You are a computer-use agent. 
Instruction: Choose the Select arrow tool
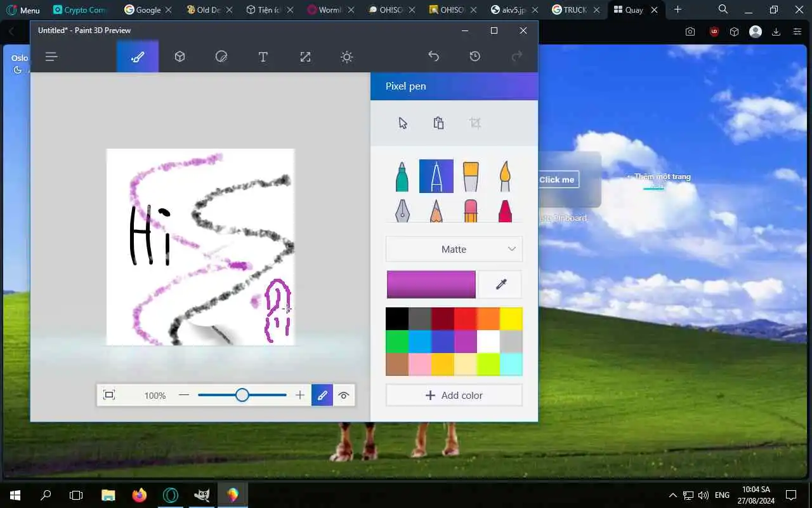(403, 123)
